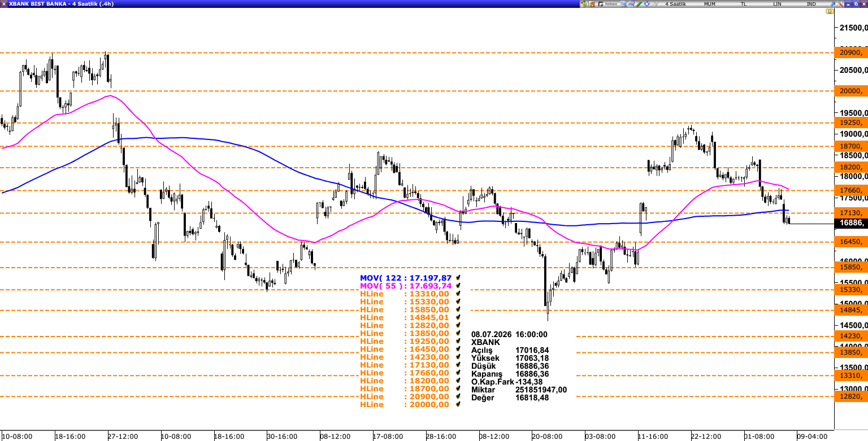Click the 27-12:00 time axis label
Image resolution: width=868 pixels, height=441 pixels.
123,436
